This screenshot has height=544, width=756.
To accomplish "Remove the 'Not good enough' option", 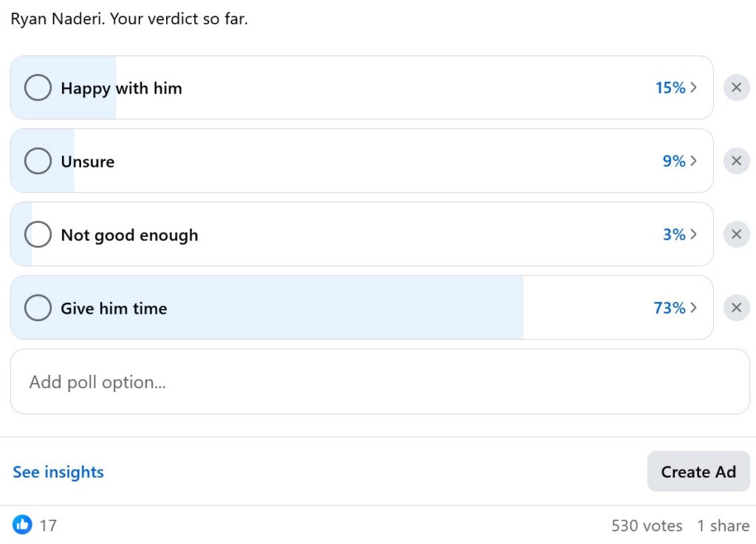I will [736, 235].
